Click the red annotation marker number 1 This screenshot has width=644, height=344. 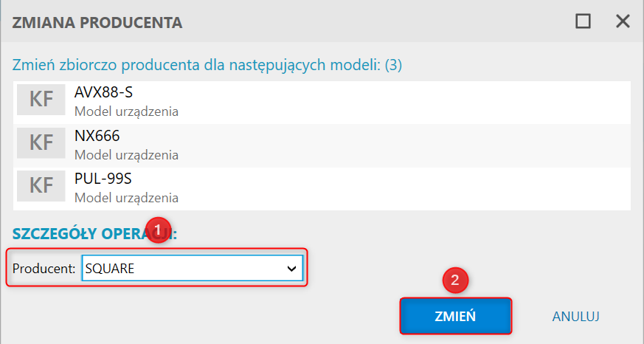pos(158,230)
